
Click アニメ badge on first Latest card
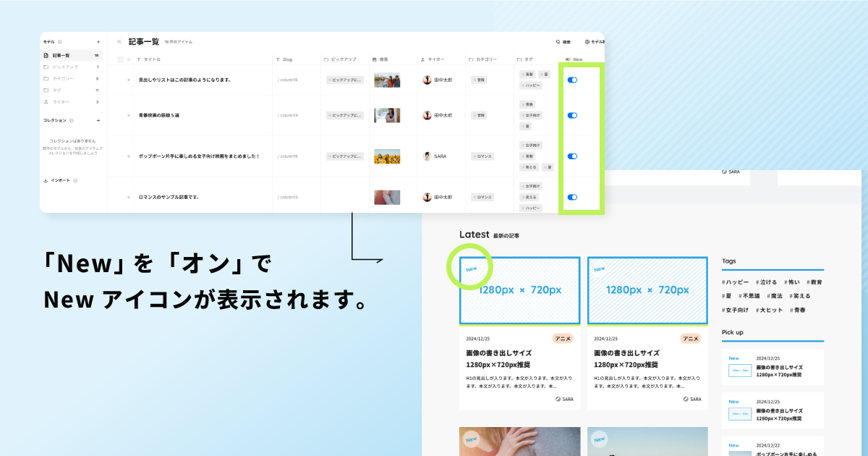click(563, 338)
